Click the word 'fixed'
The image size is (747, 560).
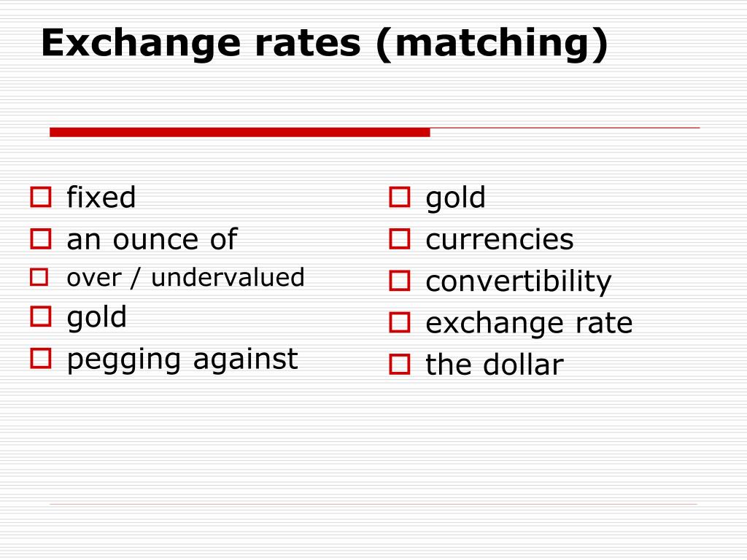101,197
